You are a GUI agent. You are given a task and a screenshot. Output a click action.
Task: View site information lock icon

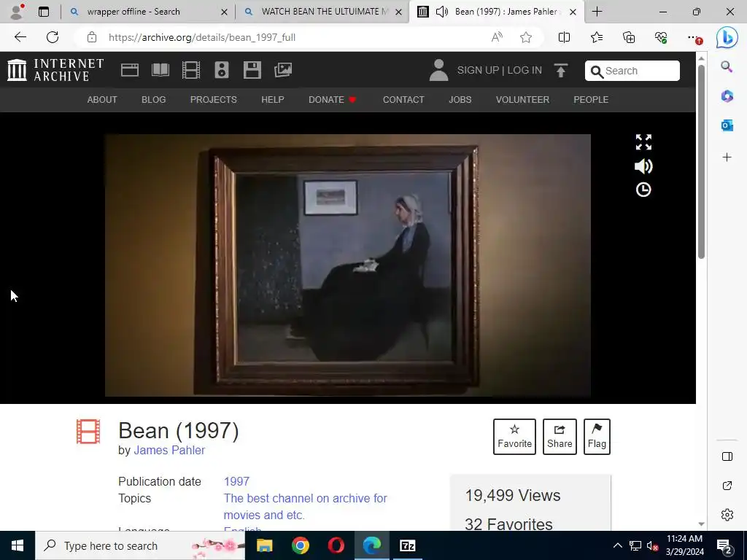92,37
